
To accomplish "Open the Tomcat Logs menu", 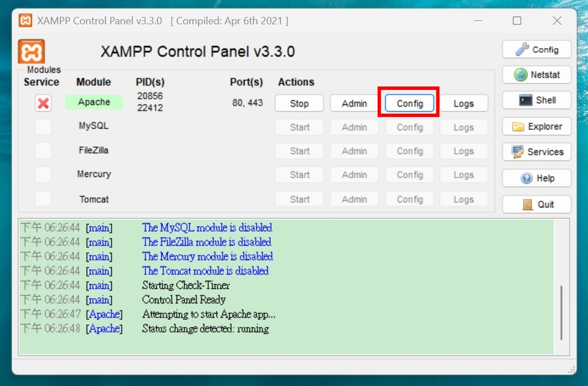I will (x=464, y=199).
